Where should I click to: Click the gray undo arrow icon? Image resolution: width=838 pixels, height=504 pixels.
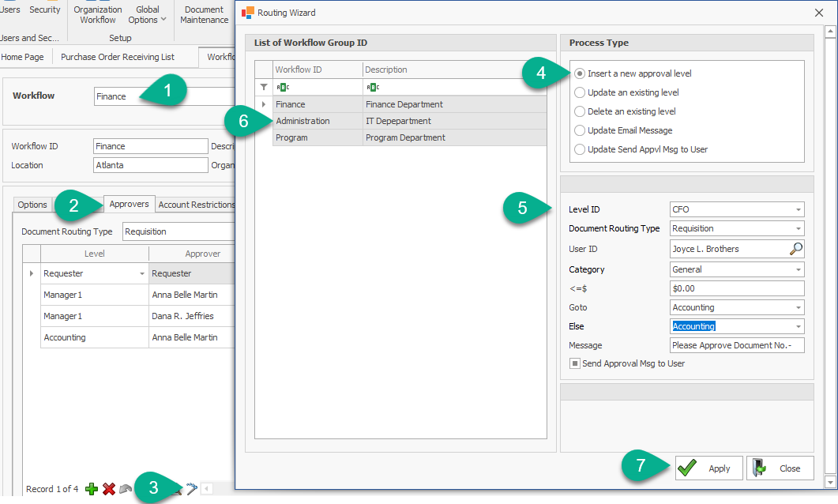click(126, 489)
